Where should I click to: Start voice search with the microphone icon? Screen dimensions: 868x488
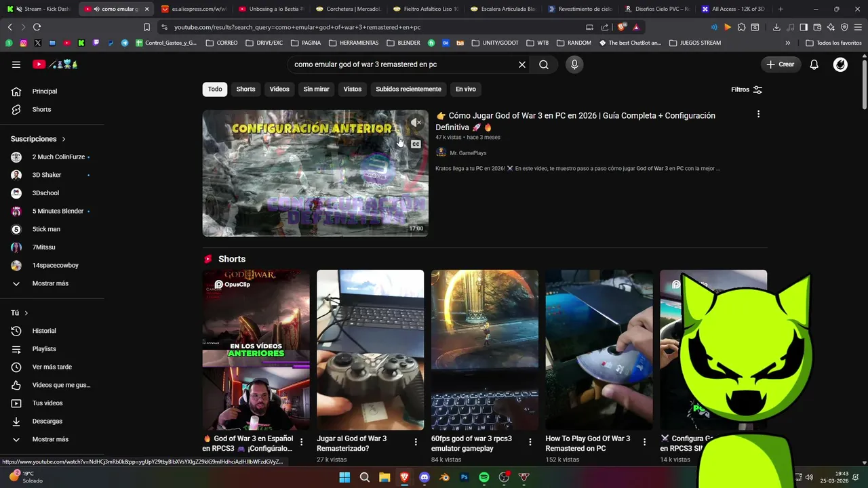(574, 64)
